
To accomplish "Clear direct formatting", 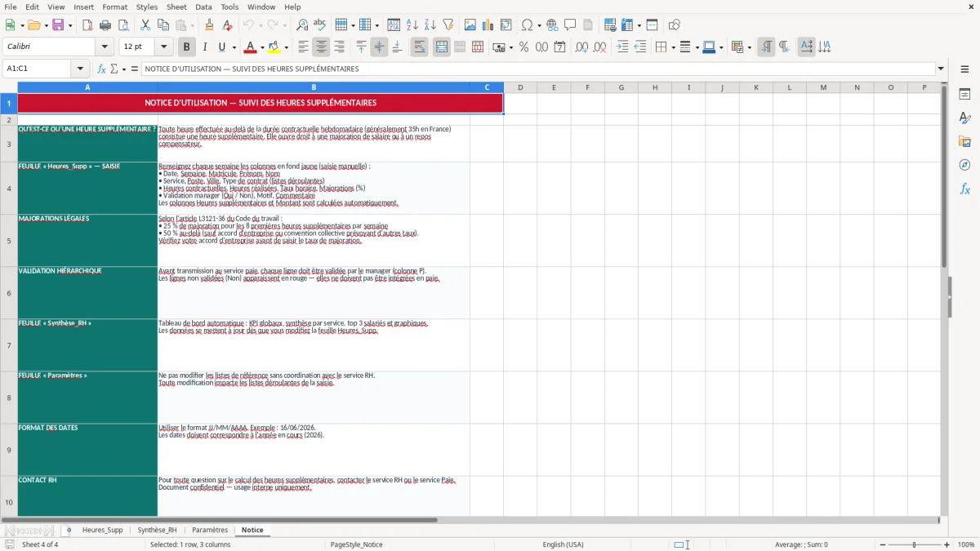I will pyautogui.click(x=227, y=25).
